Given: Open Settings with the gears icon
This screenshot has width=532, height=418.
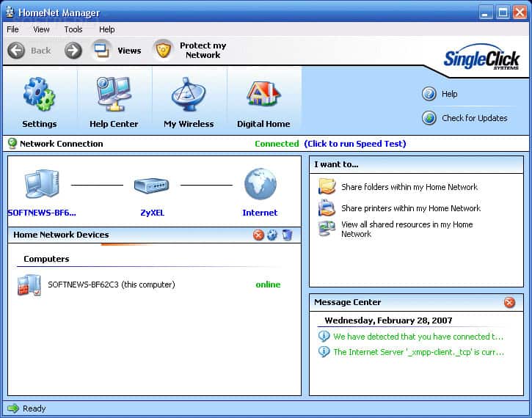Looking at the screenshot, I should [39, 95].
